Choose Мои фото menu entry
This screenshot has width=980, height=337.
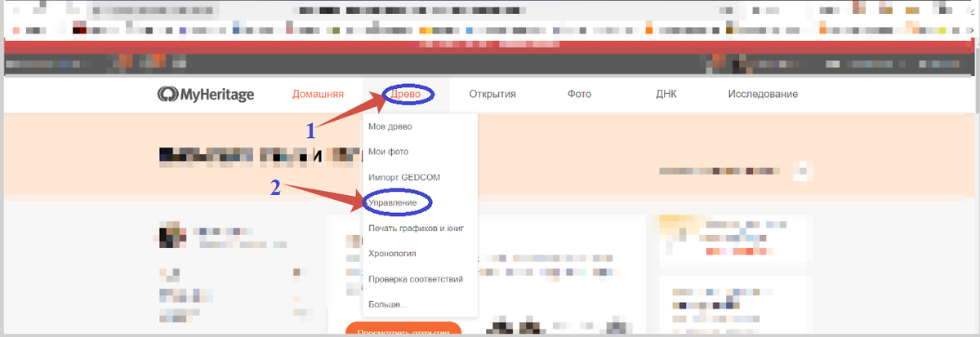(x=388, y=152)
